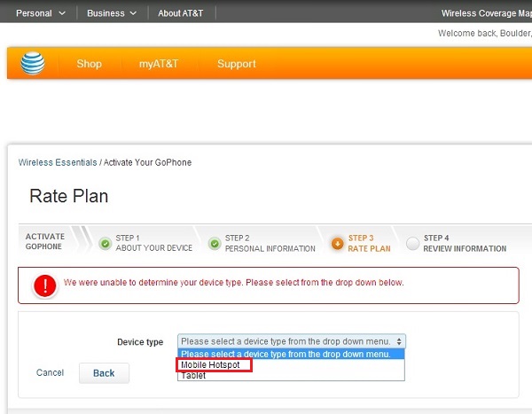Open the Wireless Coverage Map link

click(x=486, y=13)
